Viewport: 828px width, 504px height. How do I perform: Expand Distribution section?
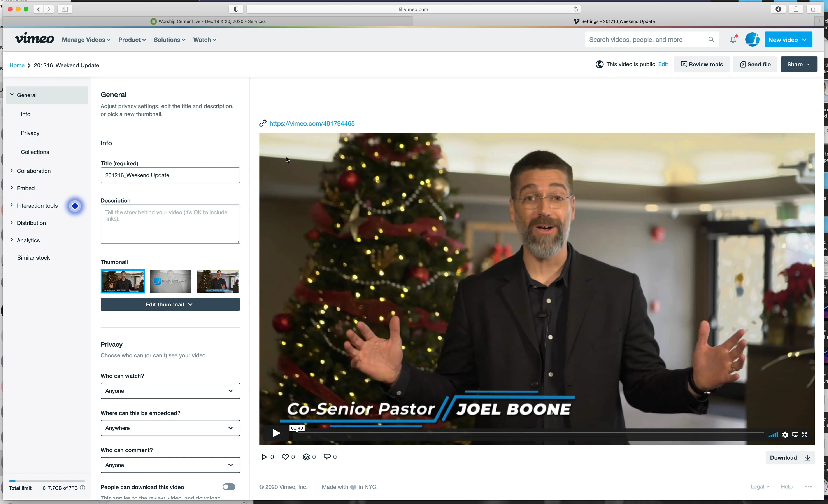tap(31, 223)
